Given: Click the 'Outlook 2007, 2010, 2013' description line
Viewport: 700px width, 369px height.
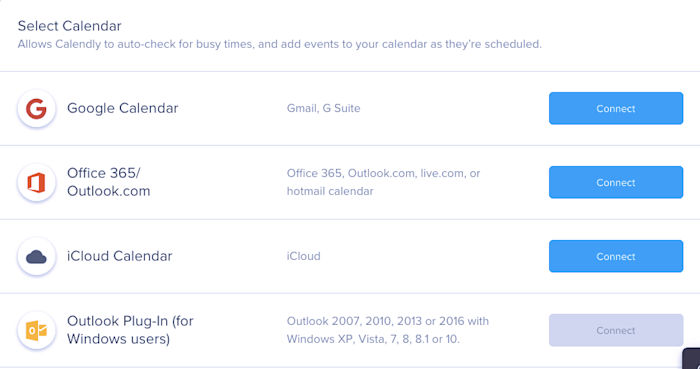Looking at the screenshot, I should point(388,321).
